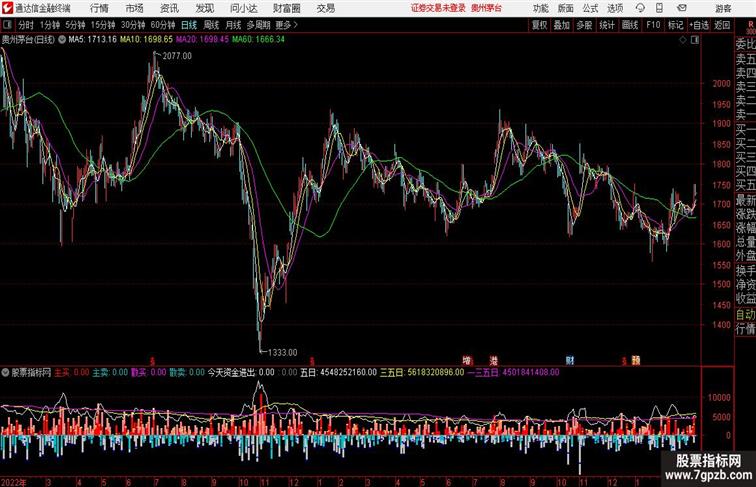Open the 市场 menu
The image size is (756, 487).
[x=134, y=8]
